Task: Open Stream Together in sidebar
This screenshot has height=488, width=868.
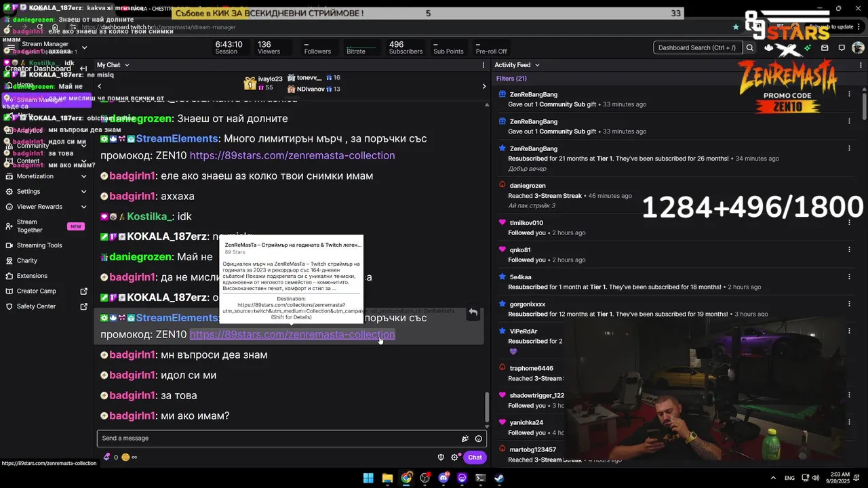Action: point(46,226)
